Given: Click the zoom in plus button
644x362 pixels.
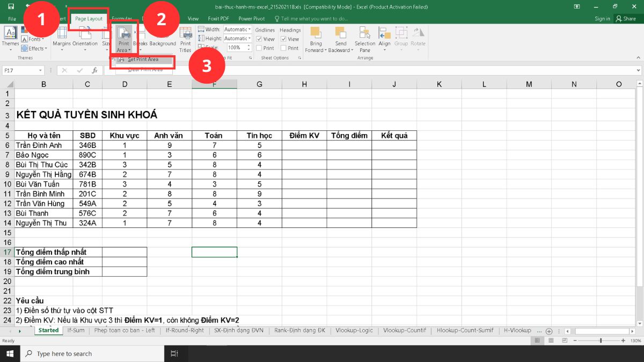Looking at the screenshot, I should coord(623,341).
